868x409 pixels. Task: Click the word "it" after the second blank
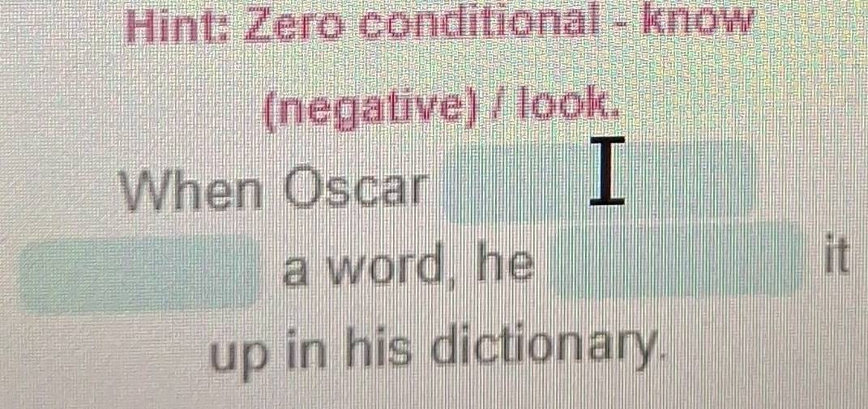837,256
